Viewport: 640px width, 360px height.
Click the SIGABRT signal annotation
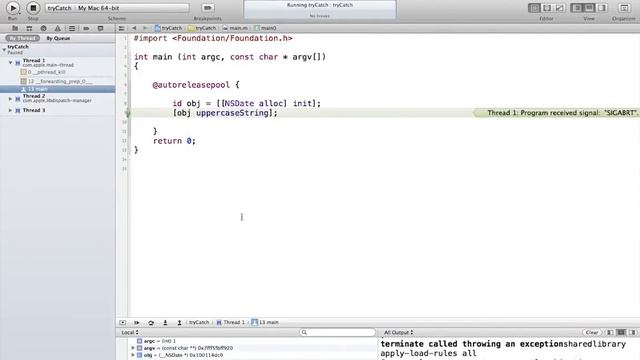[557, 113]
